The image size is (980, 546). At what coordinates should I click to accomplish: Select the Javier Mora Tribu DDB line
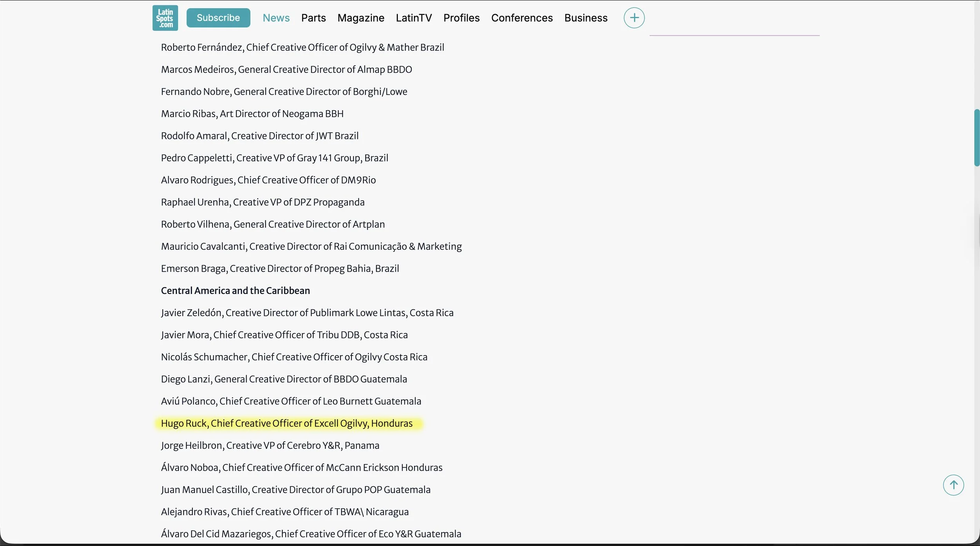pyautogui.click(x=284, y=335)
